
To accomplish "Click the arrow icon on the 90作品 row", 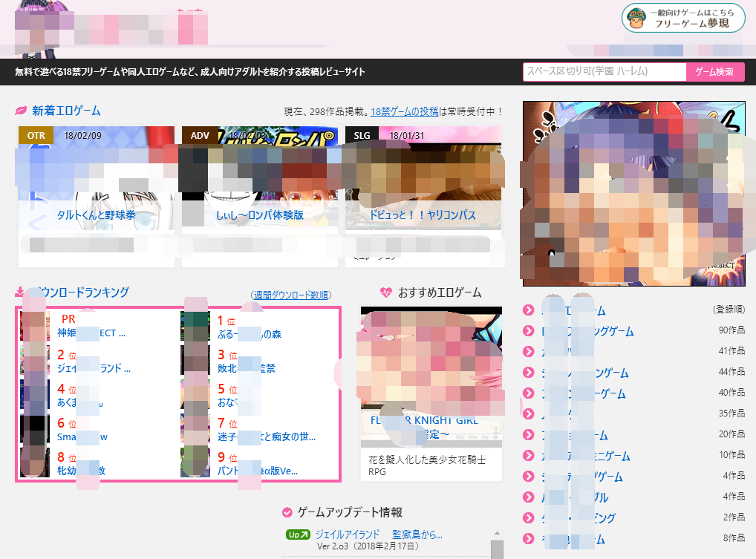I will [x=529, y=330].
